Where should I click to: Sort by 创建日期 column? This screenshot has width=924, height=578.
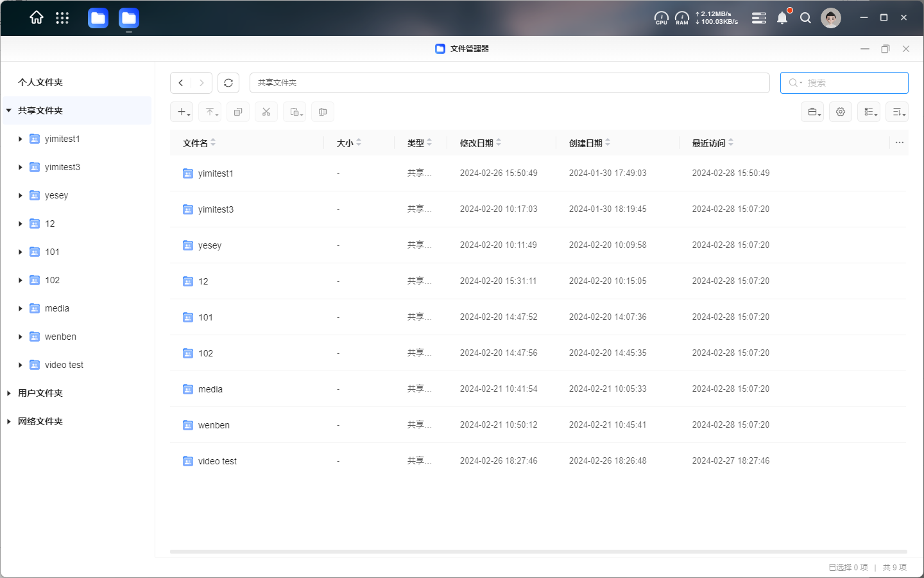coord(590,143)
